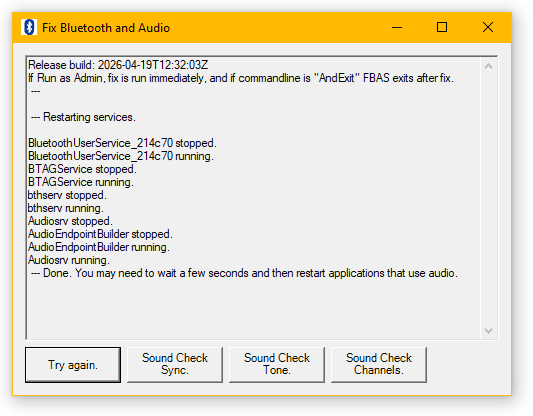Click 'BluetoothUserService_214c70 running.' log line
533x416 pixels.
click(121, 156)
